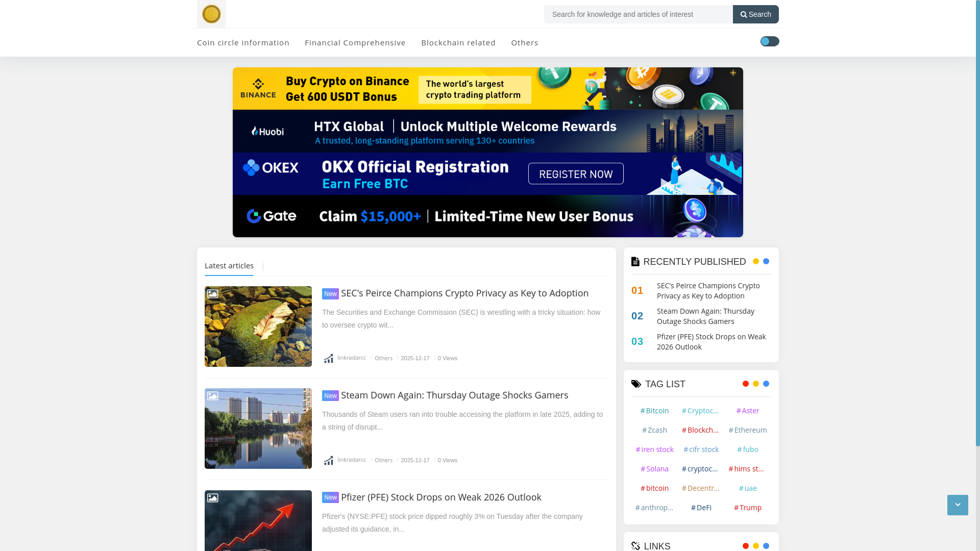Click the Search button

click(x=755, y=14)
